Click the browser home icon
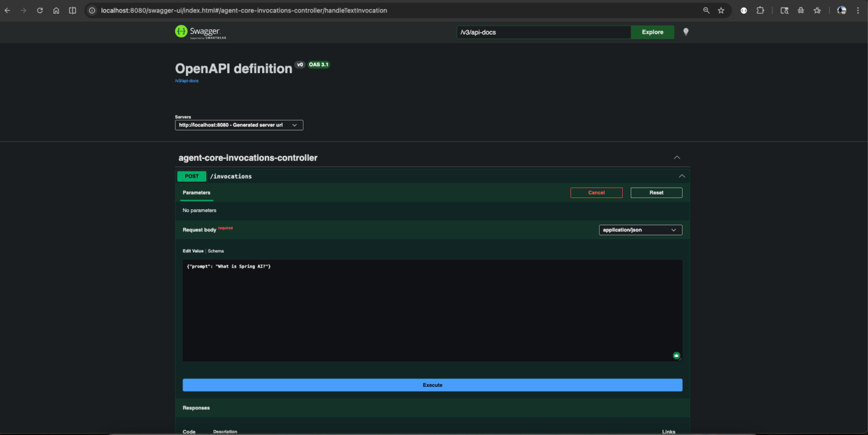 pyautogui.click(x=56, y=10)
